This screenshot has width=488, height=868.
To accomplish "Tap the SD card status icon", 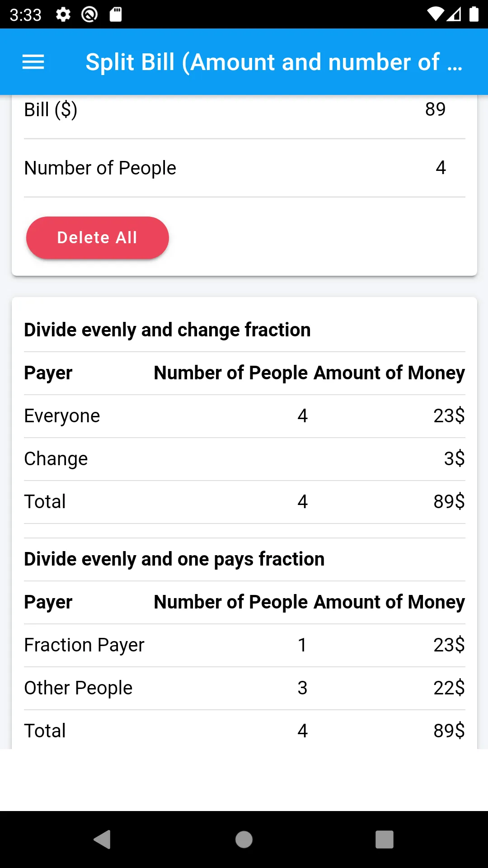I will (x=116, y=15).
